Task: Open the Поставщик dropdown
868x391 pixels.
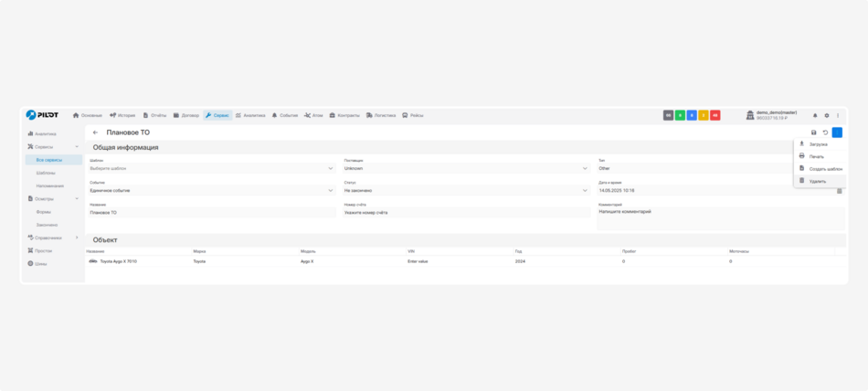Action: tap(466, 168)
